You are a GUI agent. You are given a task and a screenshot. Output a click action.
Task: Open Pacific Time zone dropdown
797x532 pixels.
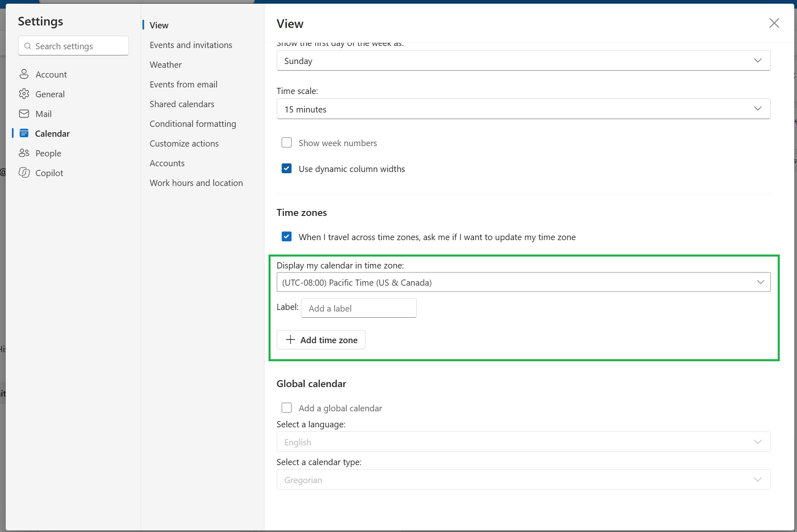click(x=524, y=282)
